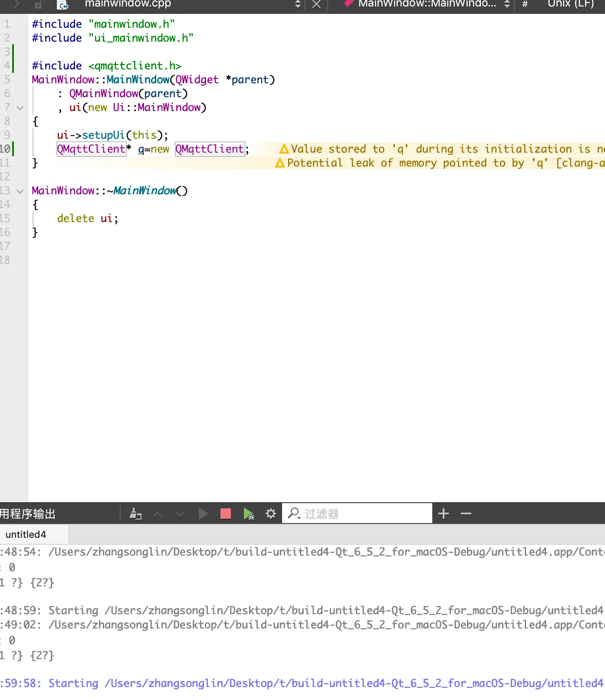Click the 'Value stored to q' warning text

pos(448,149)
